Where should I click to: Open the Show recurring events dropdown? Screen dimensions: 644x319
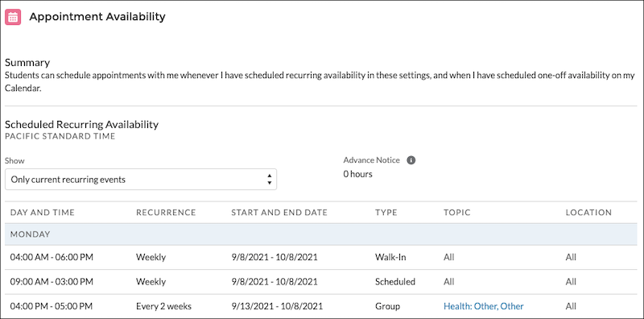pyautogui.click(x=141, y=179)
